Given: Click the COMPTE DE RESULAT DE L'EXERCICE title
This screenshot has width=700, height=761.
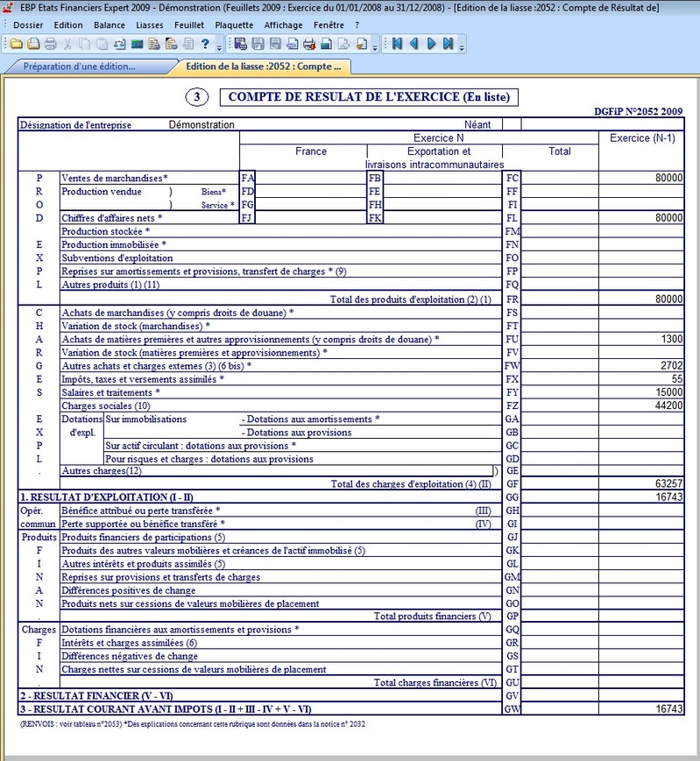Looking at the screenshot, I should [x=369, y=97].
